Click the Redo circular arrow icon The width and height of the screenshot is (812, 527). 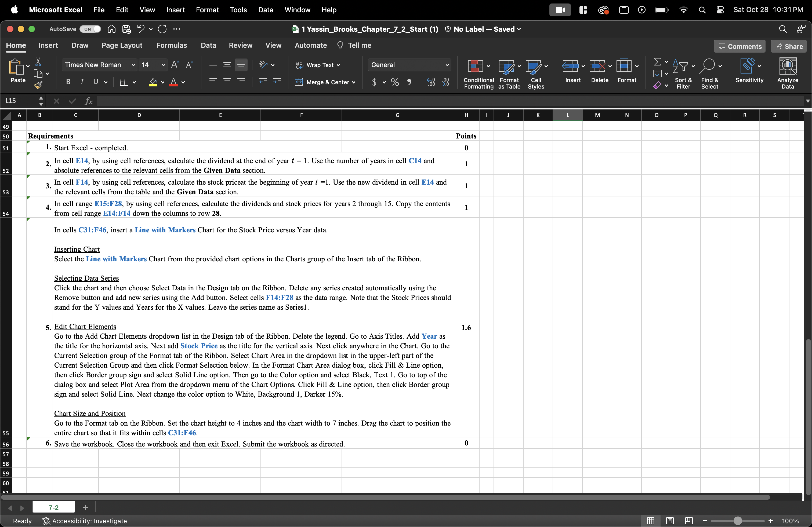162,29
